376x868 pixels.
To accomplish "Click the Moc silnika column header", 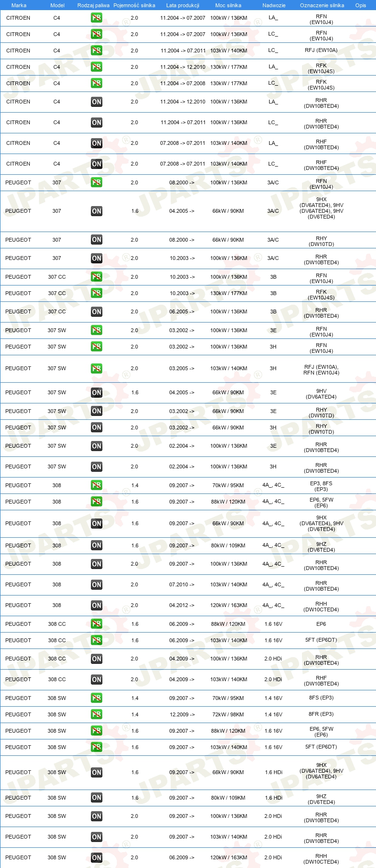I will pyautogui.click(x=228, y=5).
